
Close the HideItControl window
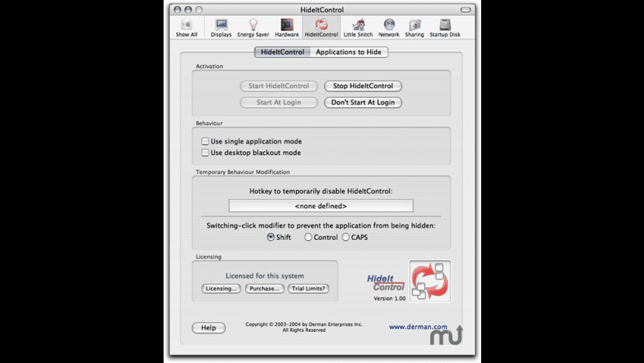tap(178, 10)
